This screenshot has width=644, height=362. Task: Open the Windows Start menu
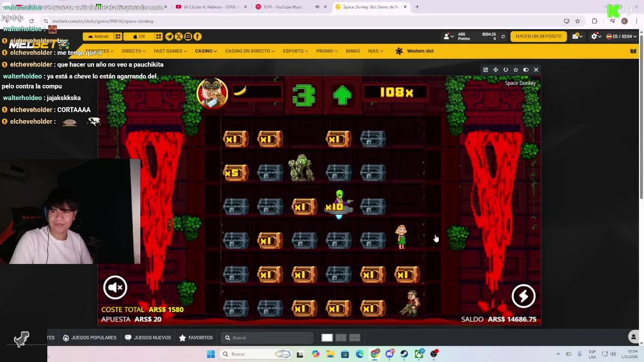pyautogui.click(x=211, y=354)
